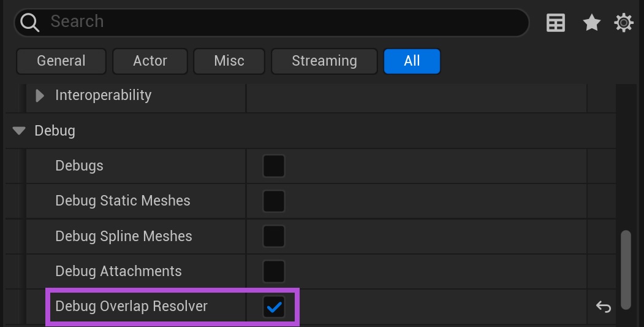
Task: Open the details panel settings gear
Action: (624, 23)
